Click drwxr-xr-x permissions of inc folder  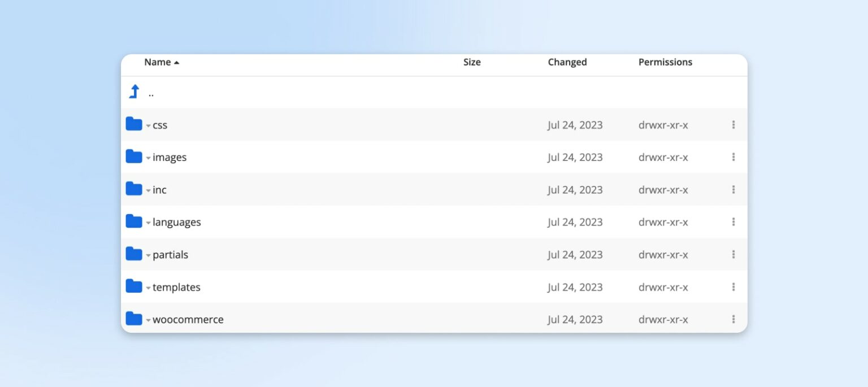663,190
